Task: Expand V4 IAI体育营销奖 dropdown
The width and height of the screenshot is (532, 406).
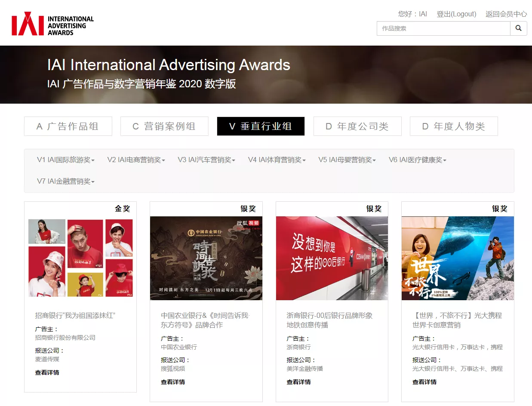Action: tap(277, 160)
